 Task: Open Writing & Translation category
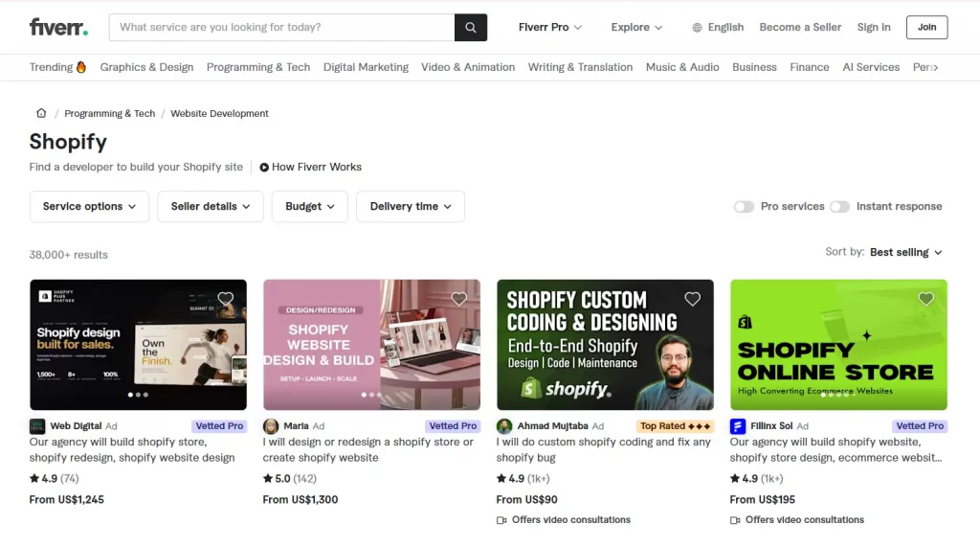580,67
